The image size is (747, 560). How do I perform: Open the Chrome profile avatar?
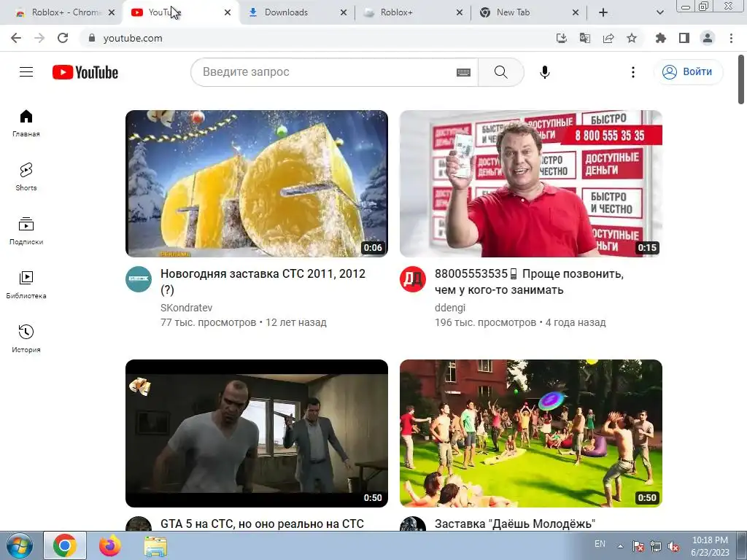[708, 38]
